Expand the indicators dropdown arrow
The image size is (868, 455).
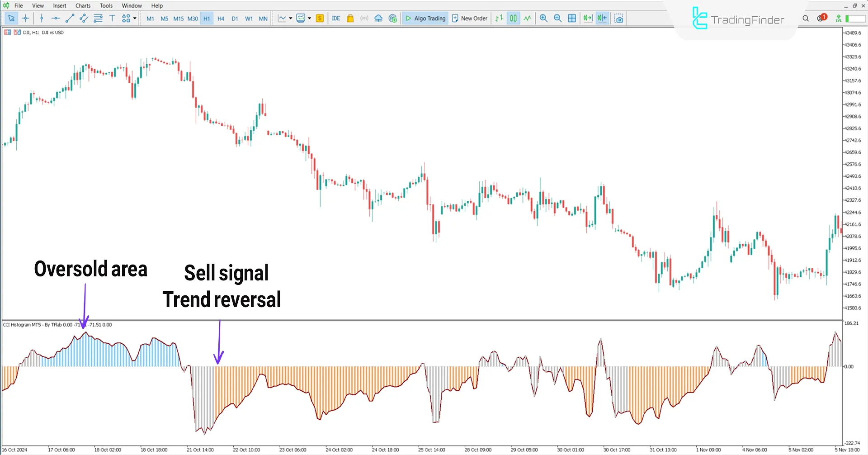(x=309, y=18)
